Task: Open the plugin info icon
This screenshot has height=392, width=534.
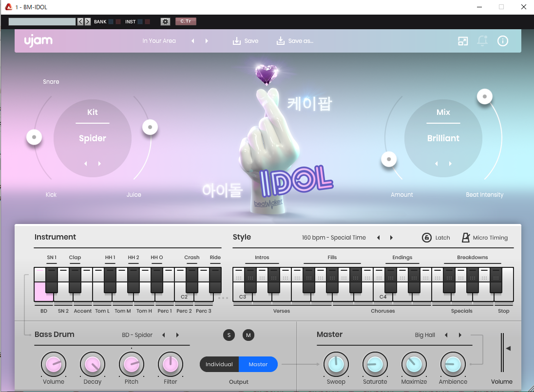Action: point(503,41)
